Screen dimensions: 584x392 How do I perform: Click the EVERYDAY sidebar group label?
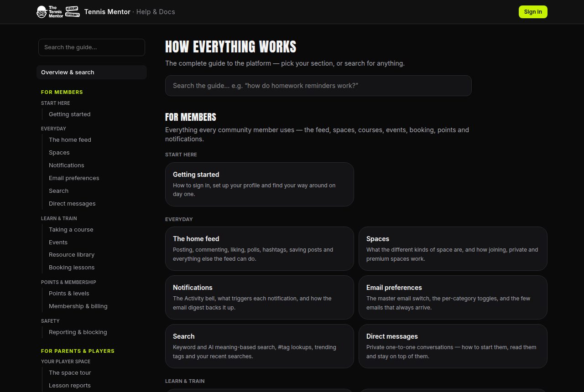click(53, 129)
